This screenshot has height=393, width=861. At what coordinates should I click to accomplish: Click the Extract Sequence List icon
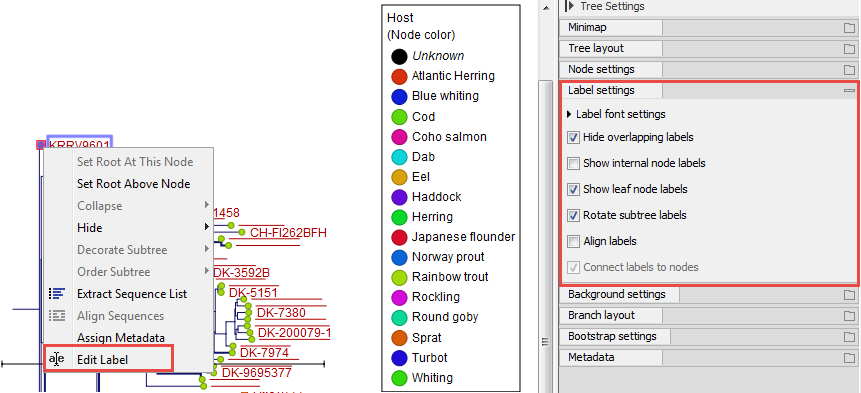(57, 294)
